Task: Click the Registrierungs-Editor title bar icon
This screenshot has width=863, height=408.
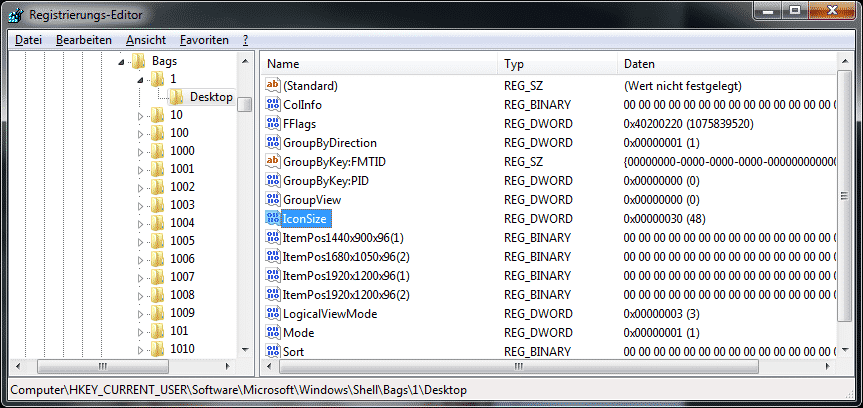Action: 15,14
